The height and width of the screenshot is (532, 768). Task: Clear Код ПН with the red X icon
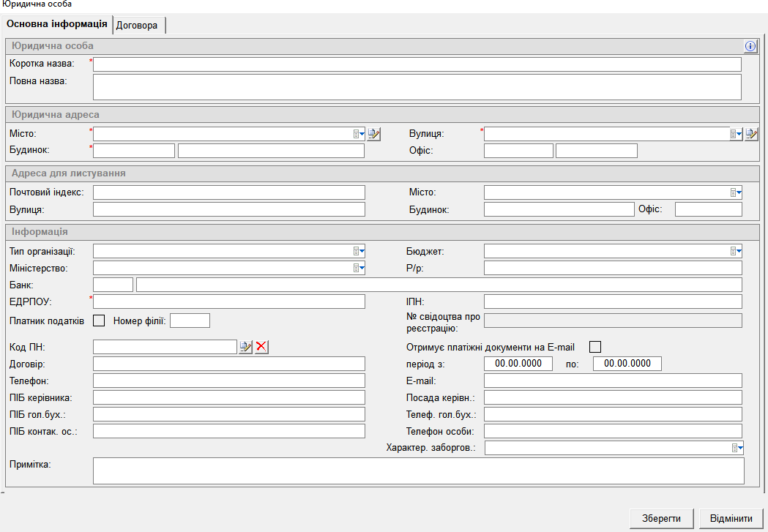tap(261, 347)
